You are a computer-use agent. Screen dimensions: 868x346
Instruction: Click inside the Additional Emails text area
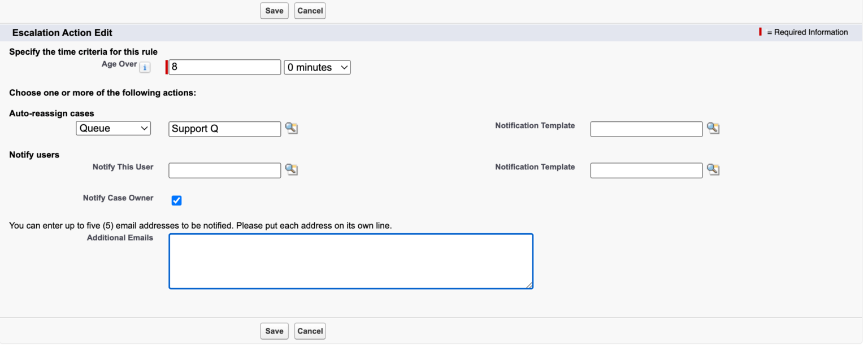coord(350,261)
